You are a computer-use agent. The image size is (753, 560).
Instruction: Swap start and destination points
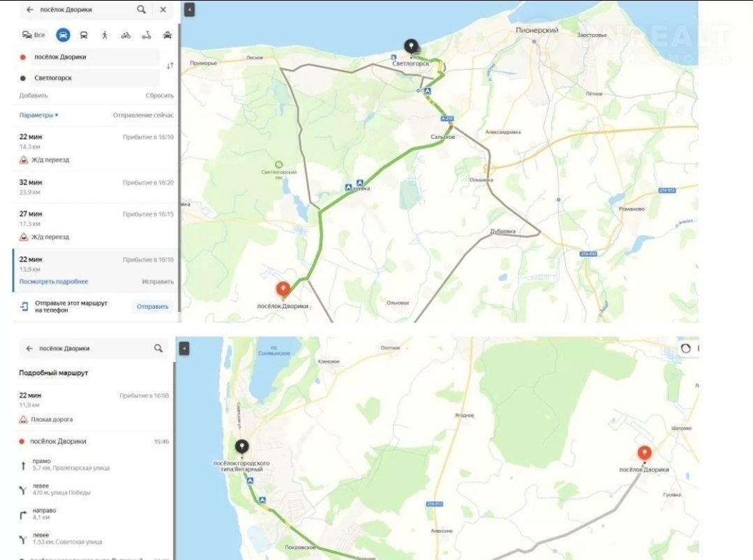point(170,66)
